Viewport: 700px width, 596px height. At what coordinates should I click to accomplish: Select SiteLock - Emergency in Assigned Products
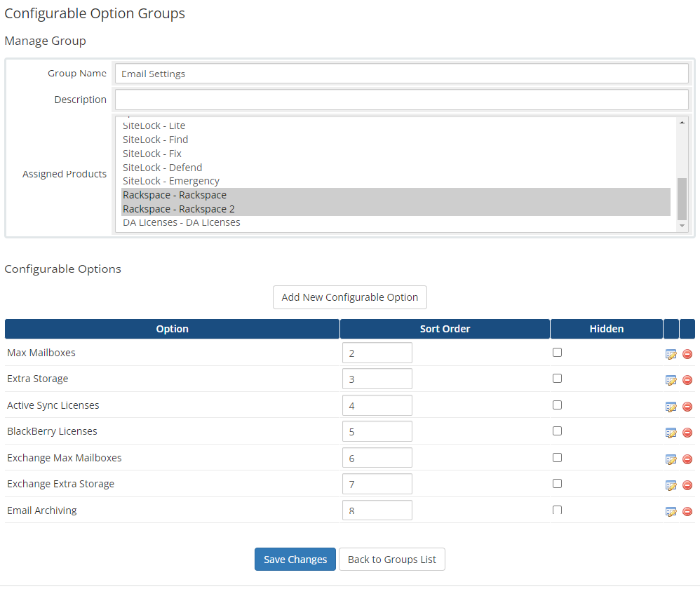click(x=396, y=182)
